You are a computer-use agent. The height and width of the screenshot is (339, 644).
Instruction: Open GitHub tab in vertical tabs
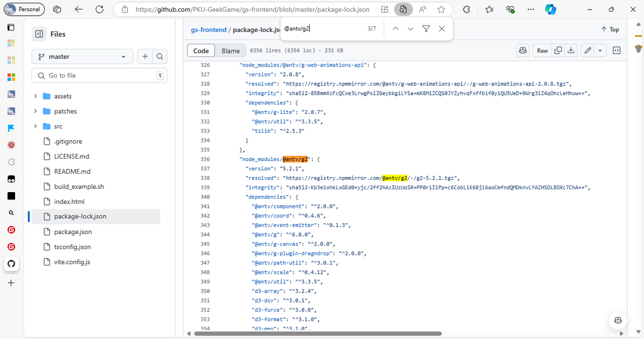point(11,264)
